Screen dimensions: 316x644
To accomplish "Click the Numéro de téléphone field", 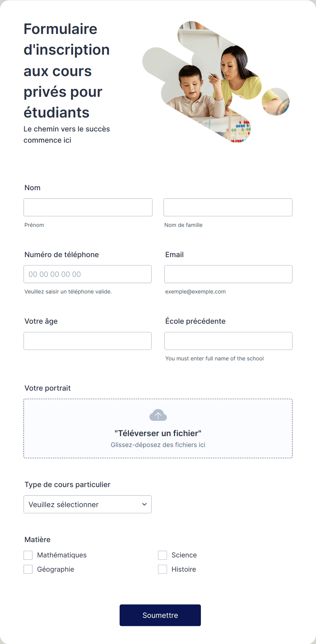I will [x=87, y=274].
